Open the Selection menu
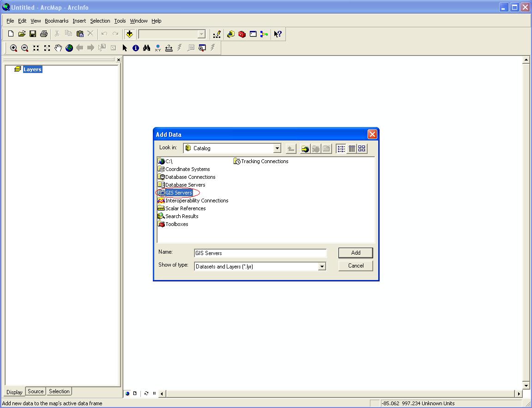 (100, 21)
